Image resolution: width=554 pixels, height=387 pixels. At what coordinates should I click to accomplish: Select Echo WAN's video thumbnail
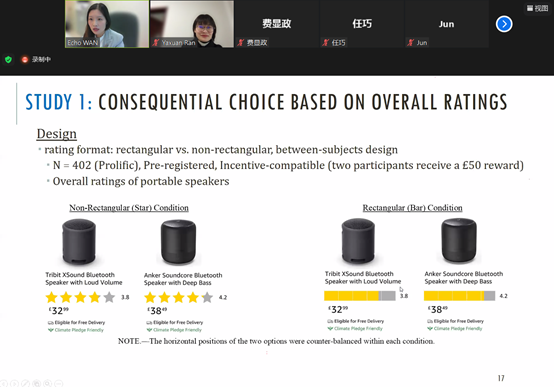107,24
